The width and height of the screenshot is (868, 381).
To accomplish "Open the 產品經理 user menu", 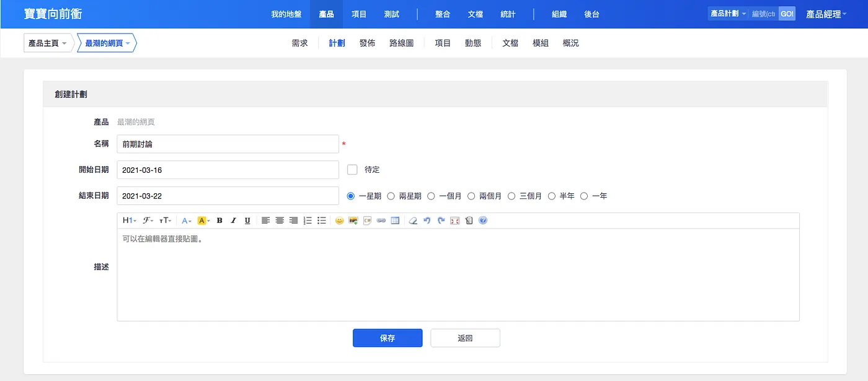I will (826, 14).
